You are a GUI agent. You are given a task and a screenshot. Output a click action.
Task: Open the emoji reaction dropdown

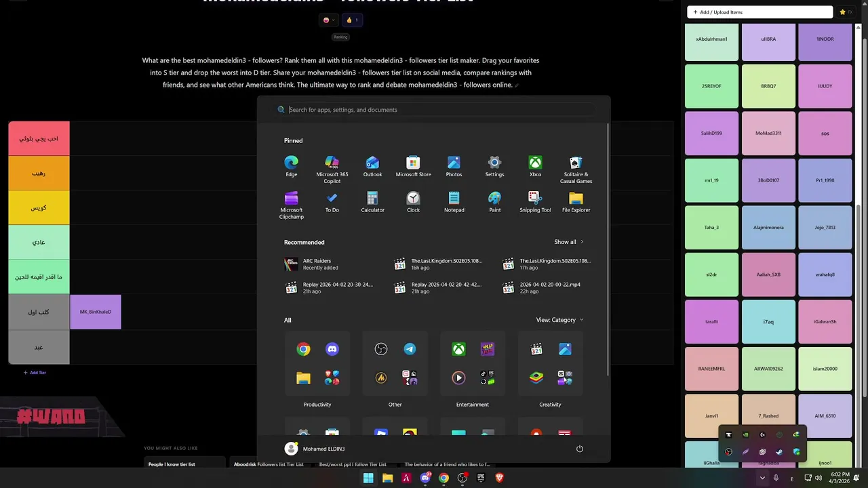tap(329, 20)
